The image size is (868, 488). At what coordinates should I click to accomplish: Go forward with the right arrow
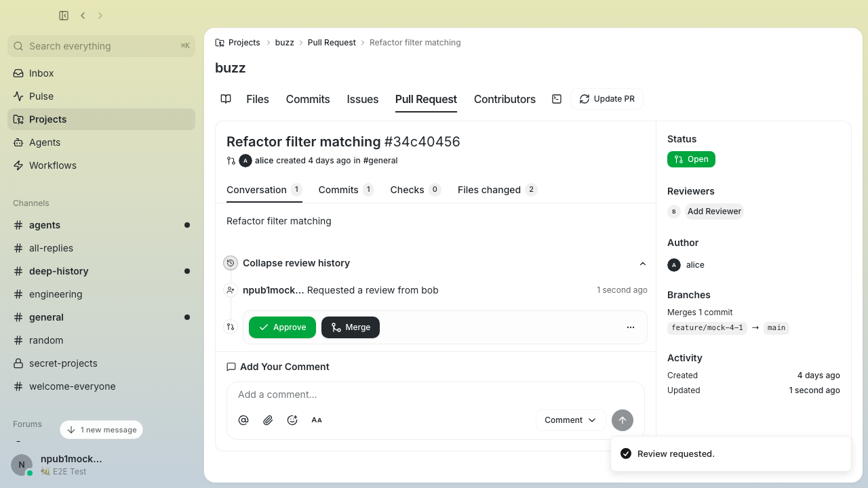[100, 16]
